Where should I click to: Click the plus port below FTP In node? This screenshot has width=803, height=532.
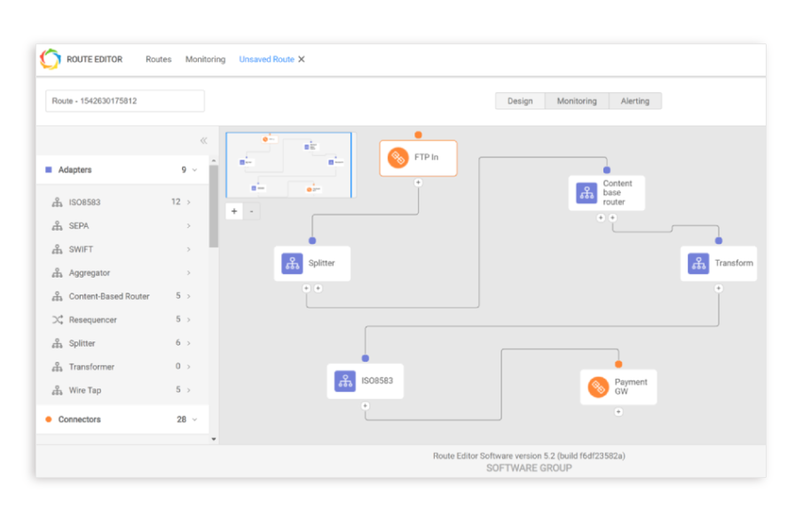point(418,183)
